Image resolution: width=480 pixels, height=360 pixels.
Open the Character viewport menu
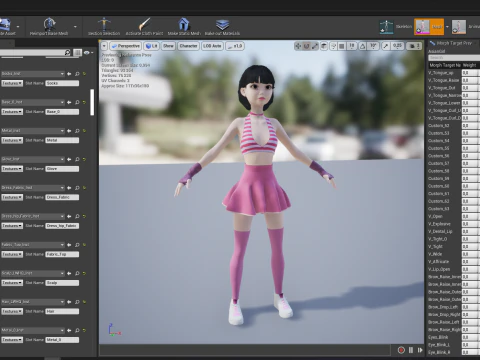pyautogui.click(x=188, y=46)
